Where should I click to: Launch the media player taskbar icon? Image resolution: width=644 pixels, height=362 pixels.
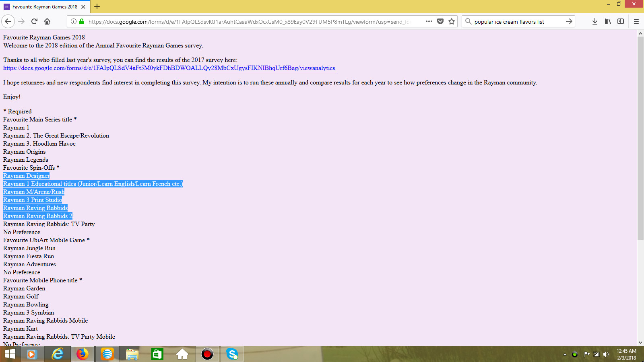coord(32,354)
